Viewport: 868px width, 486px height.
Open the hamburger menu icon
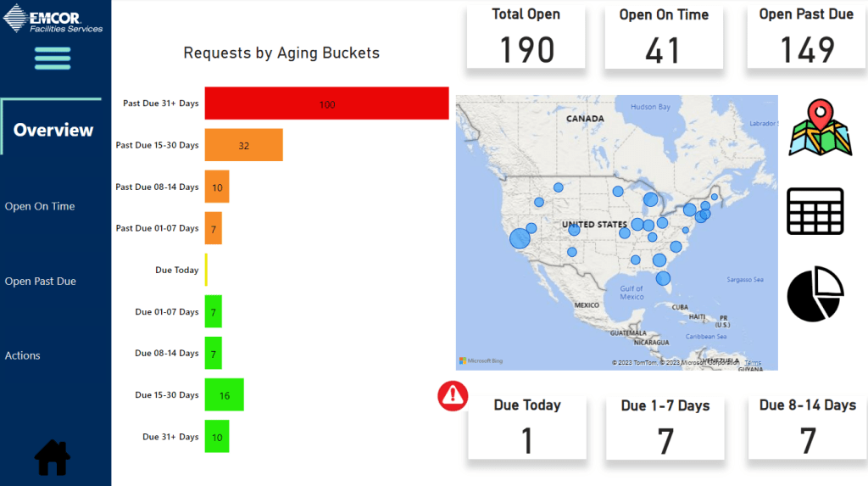[53, 58]
